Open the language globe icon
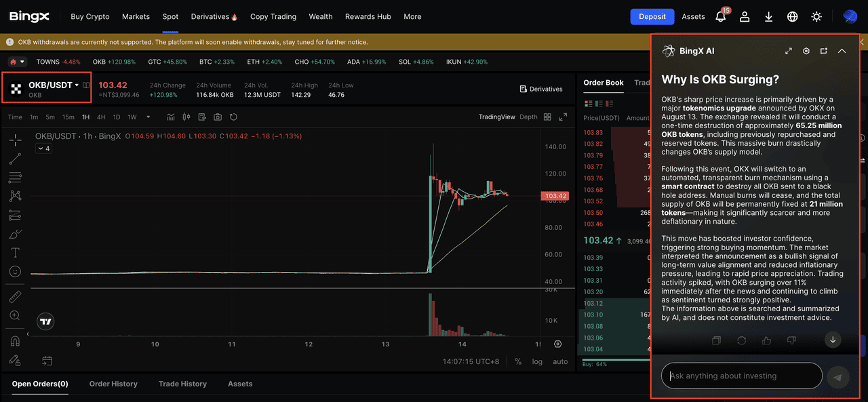The height and width of the screenshot is (402, 868). click(793, 16)
